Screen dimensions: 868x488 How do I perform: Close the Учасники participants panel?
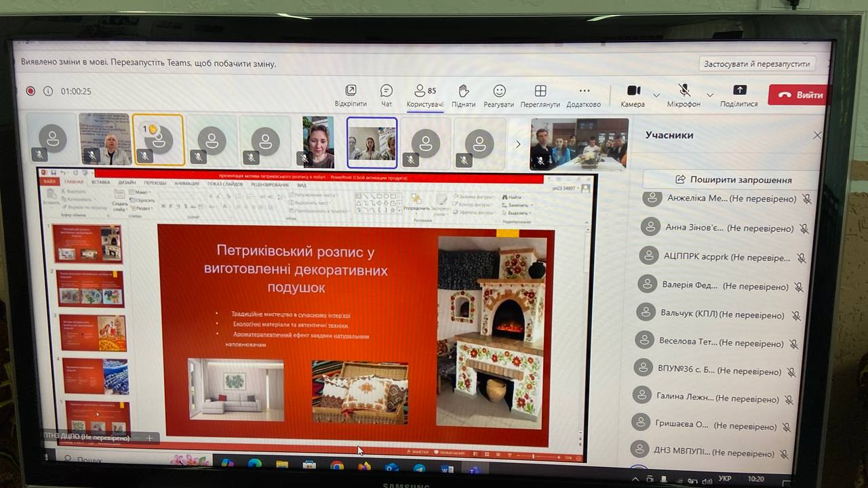click(x=817, y=135)
